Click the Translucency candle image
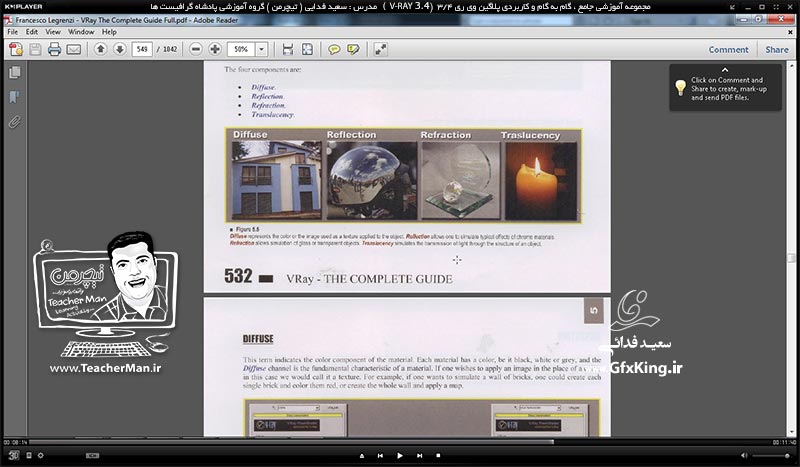This screenshot has height=467, width=800. 541,181
